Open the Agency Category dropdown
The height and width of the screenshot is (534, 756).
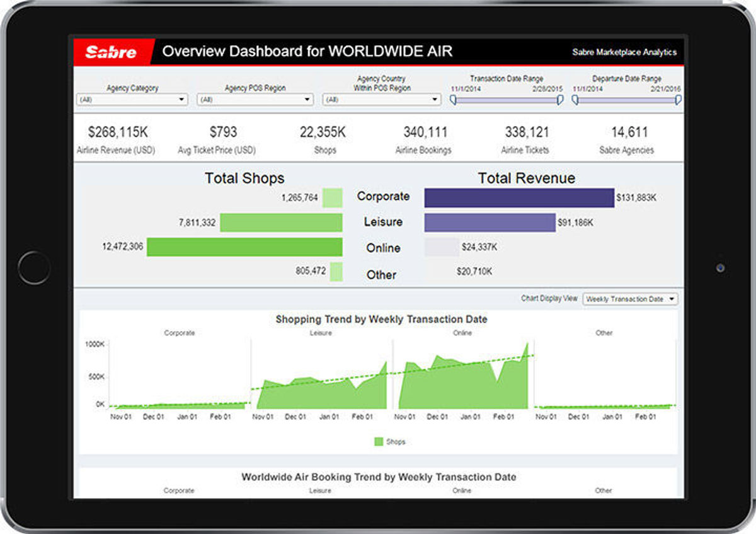click(x=132, y=99)
